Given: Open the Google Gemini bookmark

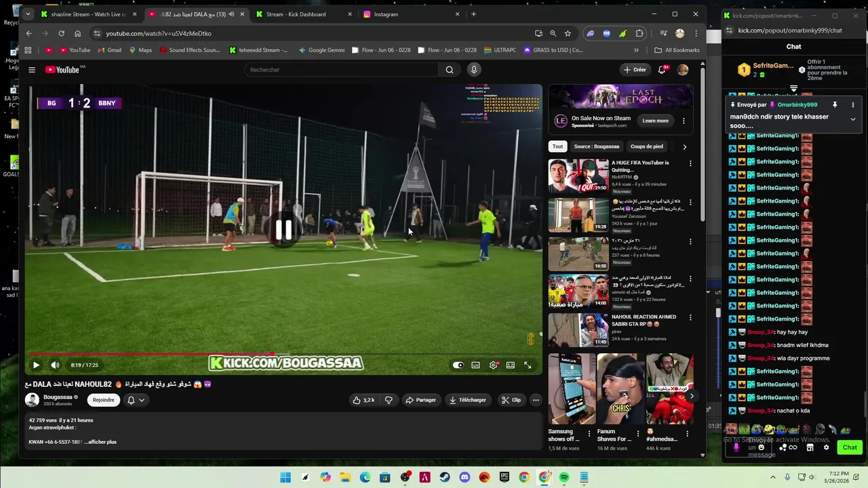Looking at the screenshot, I should (x=321, y=50).
